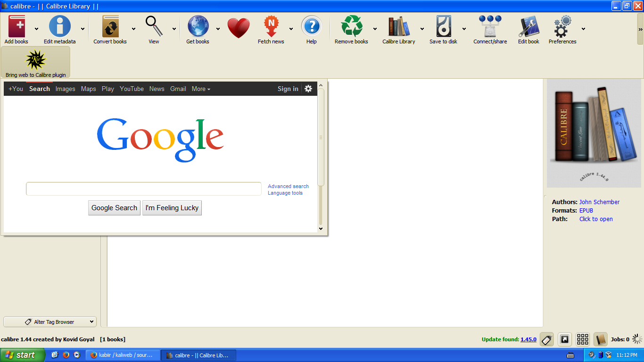Click the Click to open path link
Image resolution: width=644 pixels, height=362 pixels.
coord(596,219)
